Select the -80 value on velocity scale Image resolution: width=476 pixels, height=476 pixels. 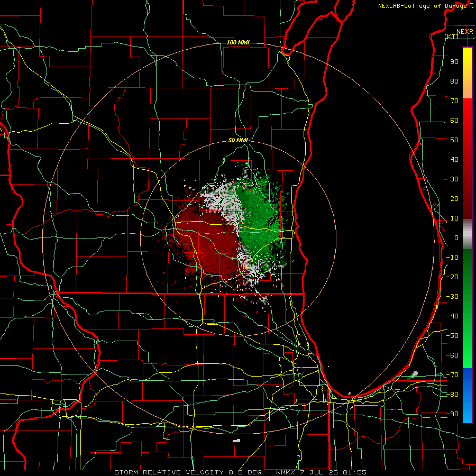point(452,395)
